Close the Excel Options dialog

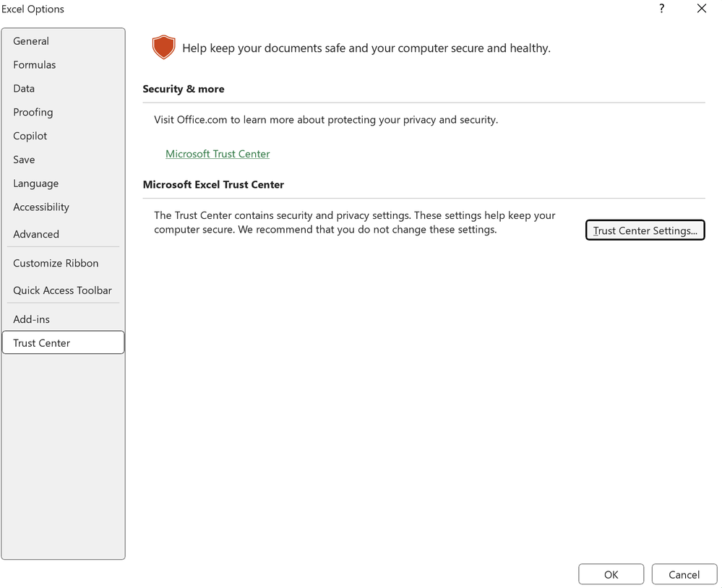pyautogui.click(x=701, y=9)
